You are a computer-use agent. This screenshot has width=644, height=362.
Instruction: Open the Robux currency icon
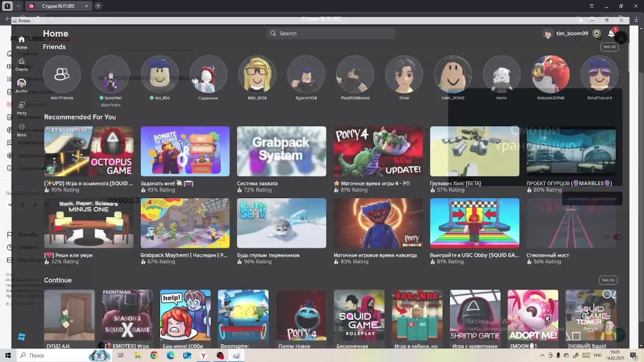point(597,34)
